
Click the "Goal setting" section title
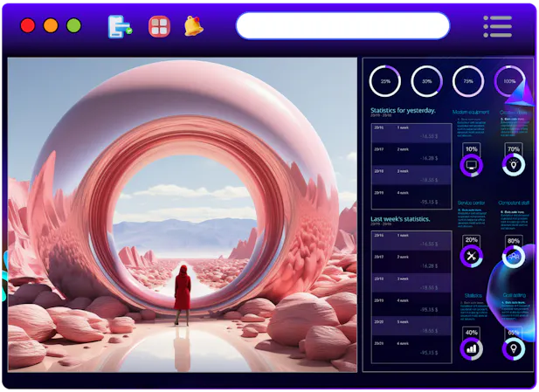[515, 295]
